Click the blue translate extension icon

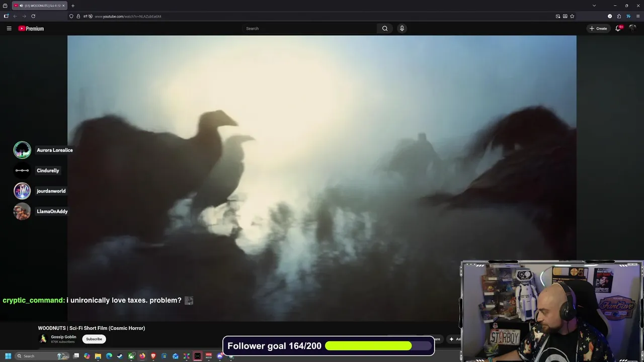[628, 16]
